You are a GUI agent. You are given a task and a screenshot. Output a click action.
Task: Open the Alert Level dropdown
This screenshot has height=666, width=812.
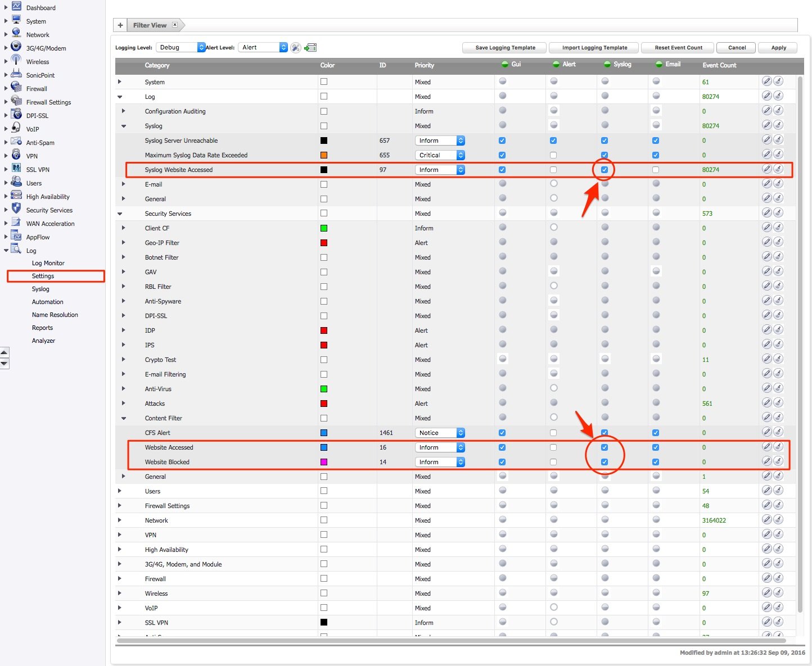[263, 48]
